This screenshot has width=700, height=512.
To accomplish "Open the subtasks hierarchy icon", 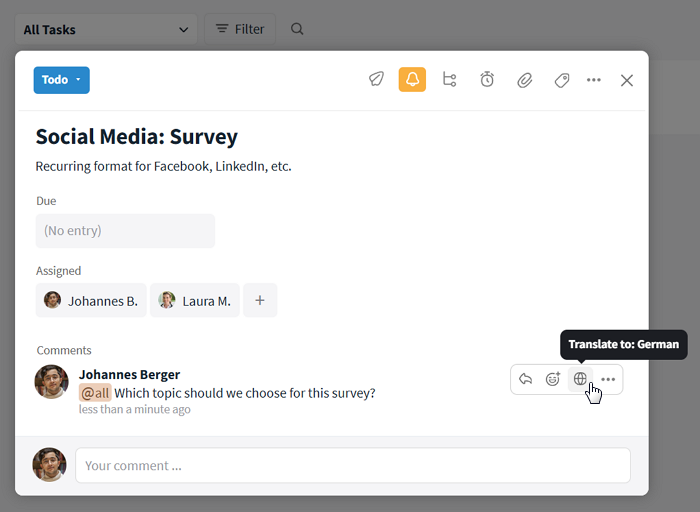I will [449, 80].
